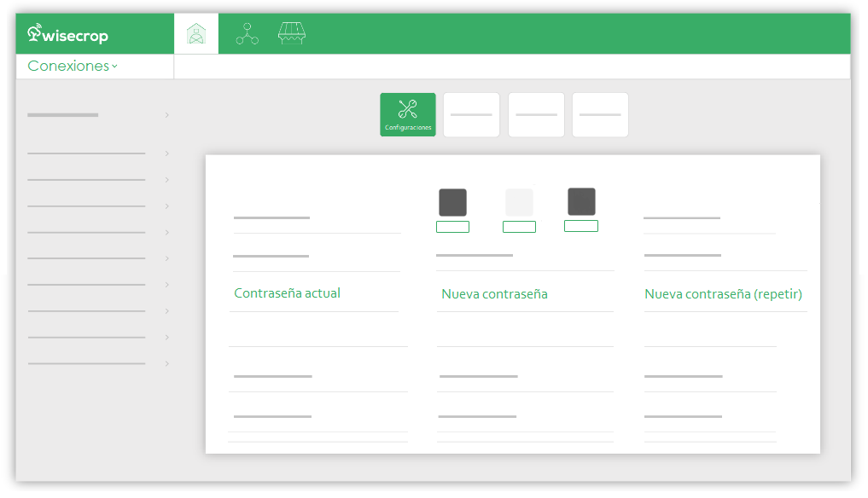868x498 pixels.
Task: Open the farm house icon tab
Action: point(196,34)
